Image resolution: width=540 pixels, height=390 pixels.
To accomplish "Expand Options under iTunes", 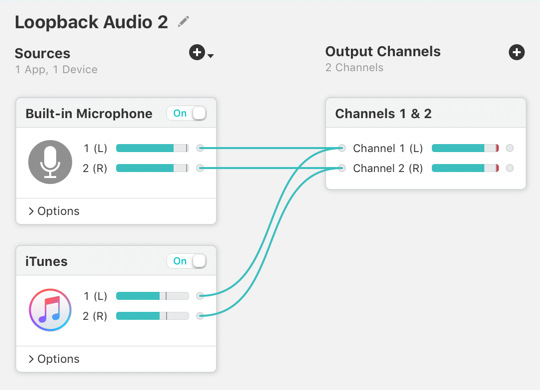I will pyautogui.click(x=54, y=359).
